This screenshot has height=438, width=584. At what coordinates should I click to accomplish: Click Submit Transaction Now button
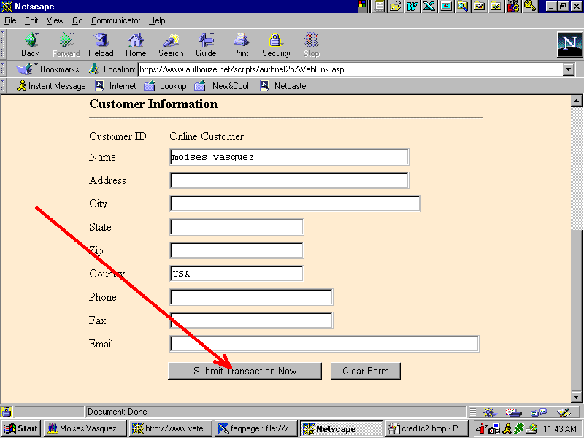coord(245,371)
